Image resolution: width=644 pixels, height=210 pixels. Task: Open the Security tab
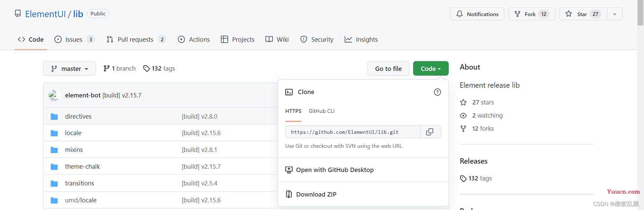[317, 39]
